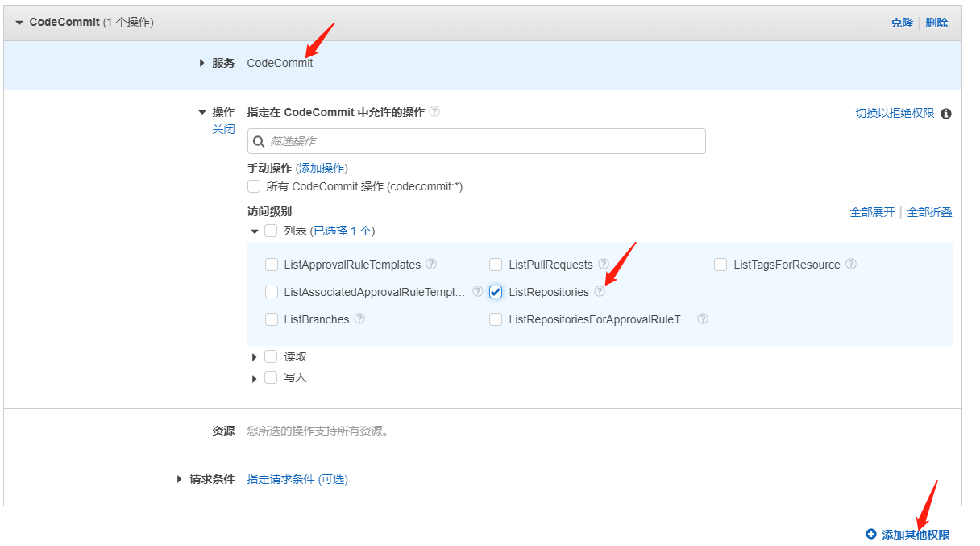Expand the 写入 access level arrow
Screen dimensions: 980x546
[x=255, y=378]
